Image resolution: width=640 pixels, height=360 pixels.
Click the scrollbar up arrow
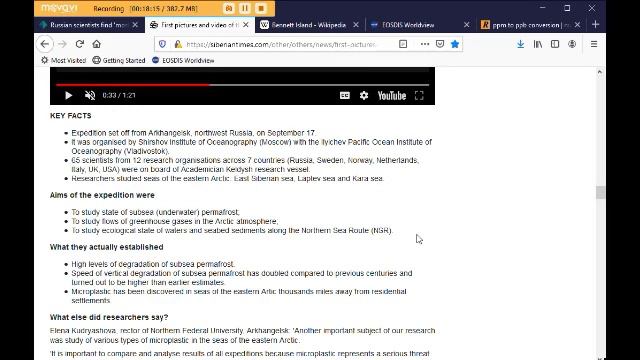pyautogui.click(x=600, y=72)
